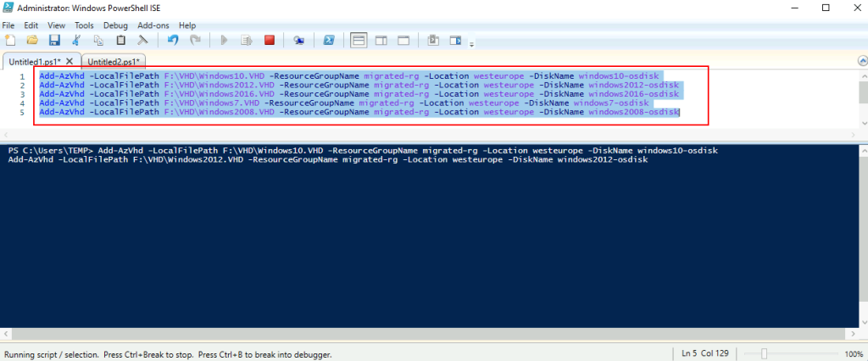Script pane scroll down arrow

(x=863, y=123)
